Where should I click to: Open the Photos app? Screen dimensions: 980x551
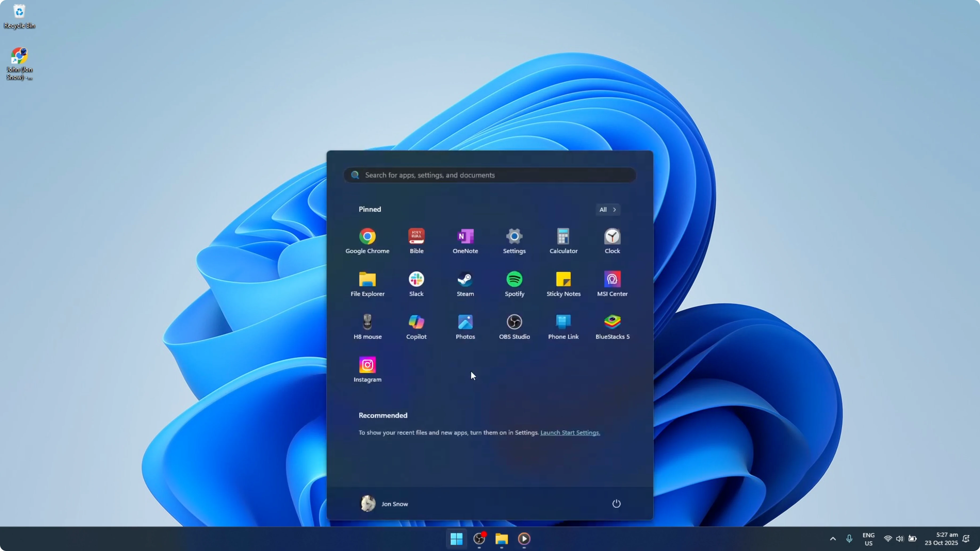[x=465, y=327]
